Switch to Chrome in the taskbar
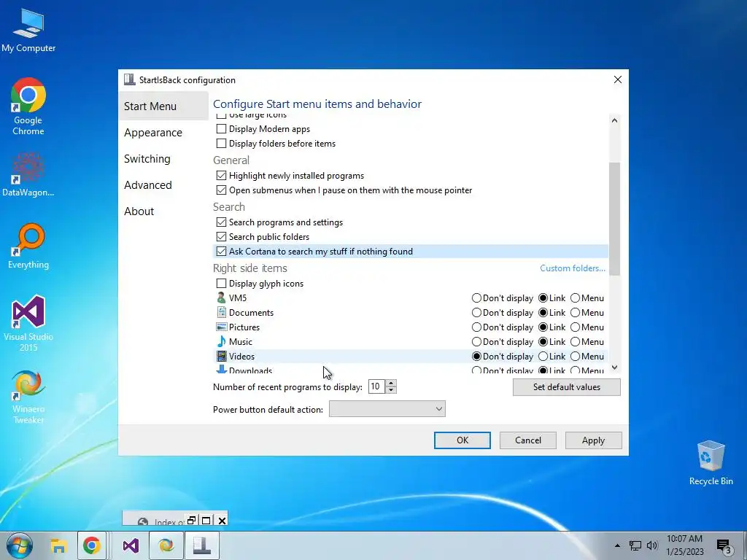The width and height of the screenshot is (747, 560). click(91, 545)
